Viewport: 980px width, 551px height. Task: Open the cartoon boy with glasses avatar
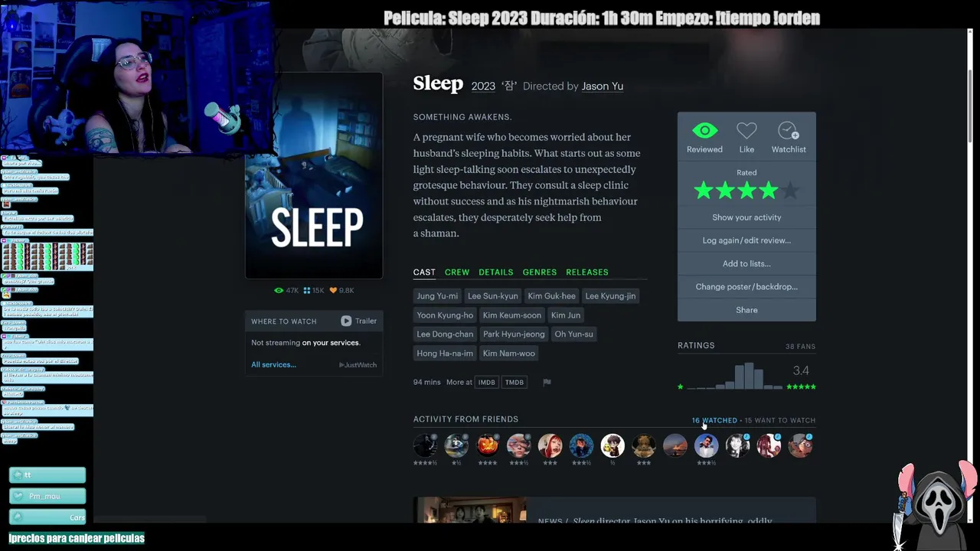(612, 445)
